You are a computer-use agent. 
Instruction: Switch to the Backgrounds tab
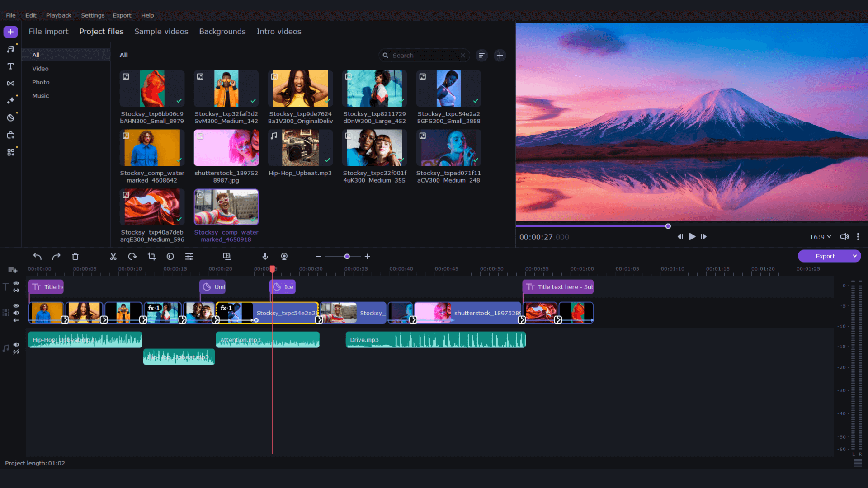[222, 32]
